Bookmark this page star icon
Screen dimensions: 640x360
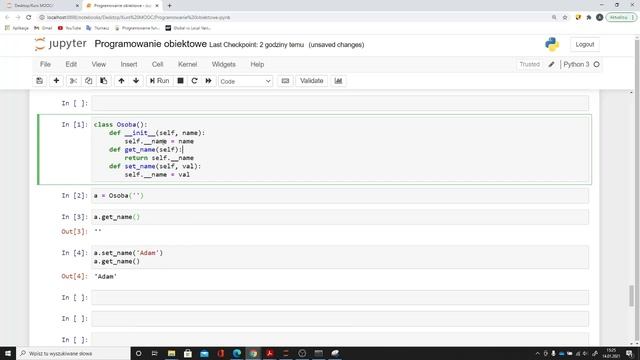tap(565, 17)
